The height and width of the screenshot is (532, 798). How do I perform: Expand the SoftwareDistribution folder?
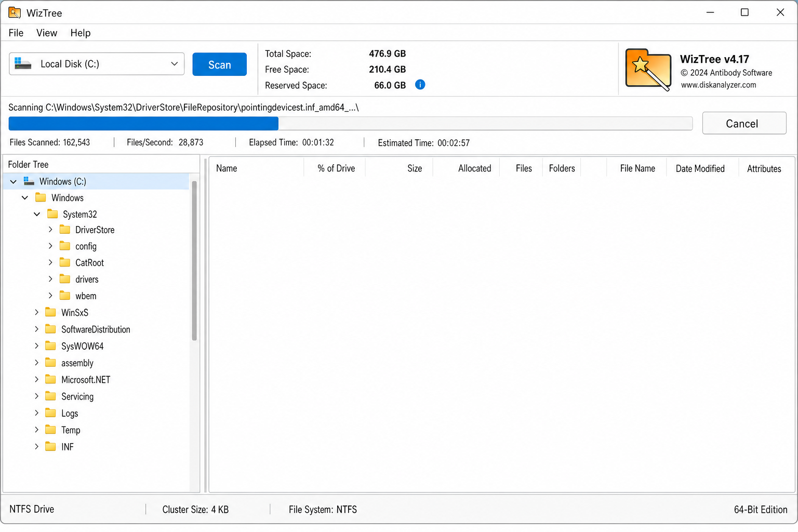(36, 329)
